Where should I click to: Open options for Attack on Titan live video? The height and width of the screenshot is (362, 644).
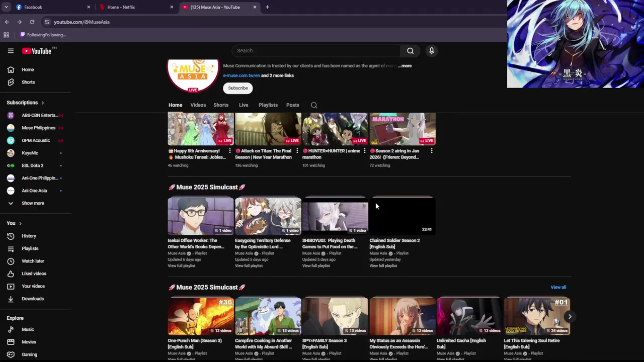[x=297, y=151]
